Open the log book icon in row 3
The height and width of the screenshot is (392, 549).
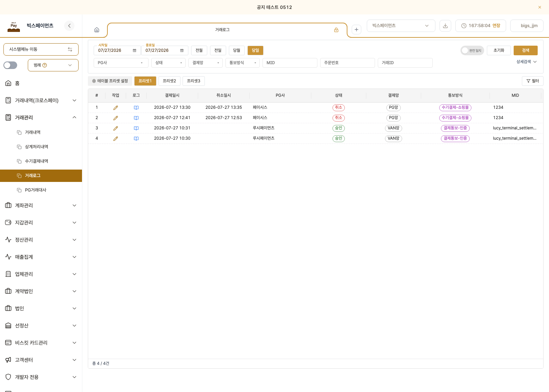(136, 128)
